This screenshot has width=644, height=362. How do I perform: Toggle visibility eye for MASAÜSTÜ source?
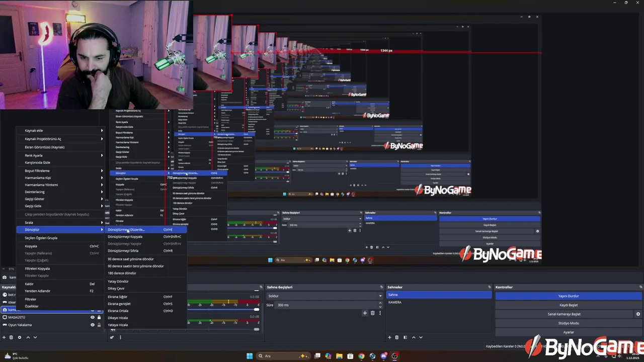click(92, 317)
